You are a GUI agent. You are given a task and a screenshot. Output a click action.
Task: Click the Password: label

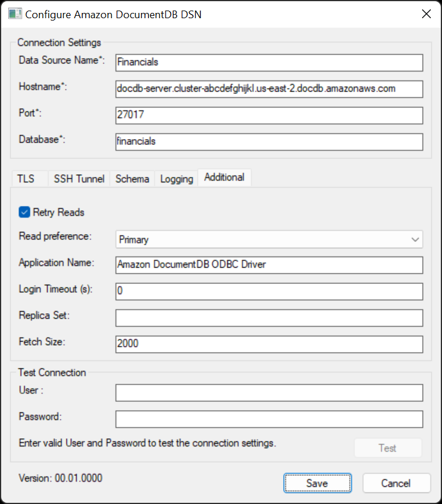(40, 416)
